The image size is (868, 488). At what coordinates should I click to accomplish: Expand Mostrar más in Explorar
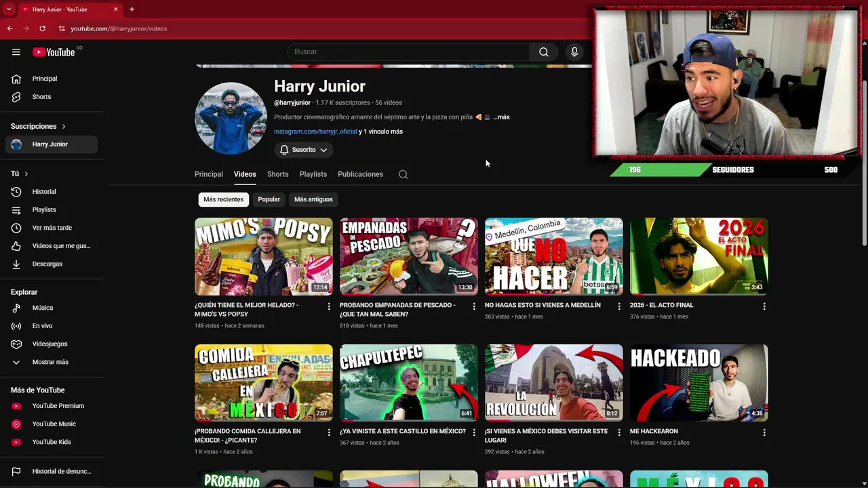point(52,362)
